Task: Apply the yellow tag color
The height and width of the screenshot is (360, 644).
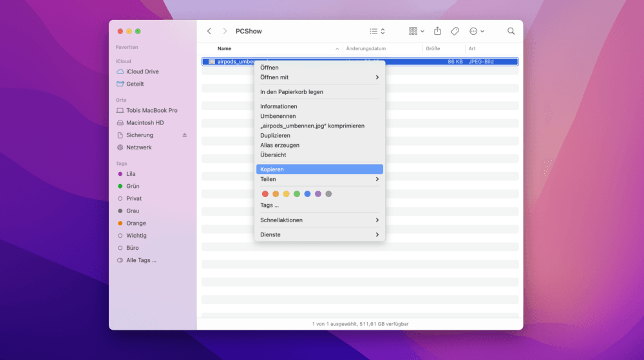Action: (287, 194)
